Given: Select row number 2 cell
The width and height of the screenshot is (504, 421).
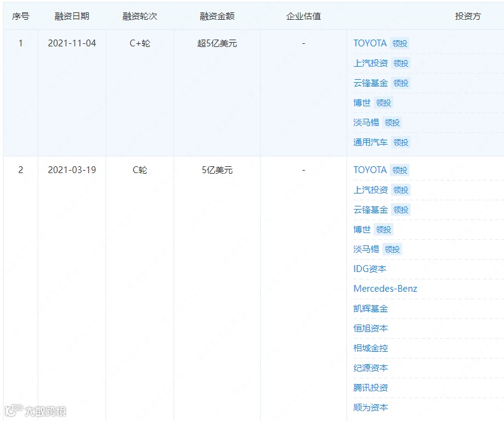Looking at the screenshot, I should [20, 170].
